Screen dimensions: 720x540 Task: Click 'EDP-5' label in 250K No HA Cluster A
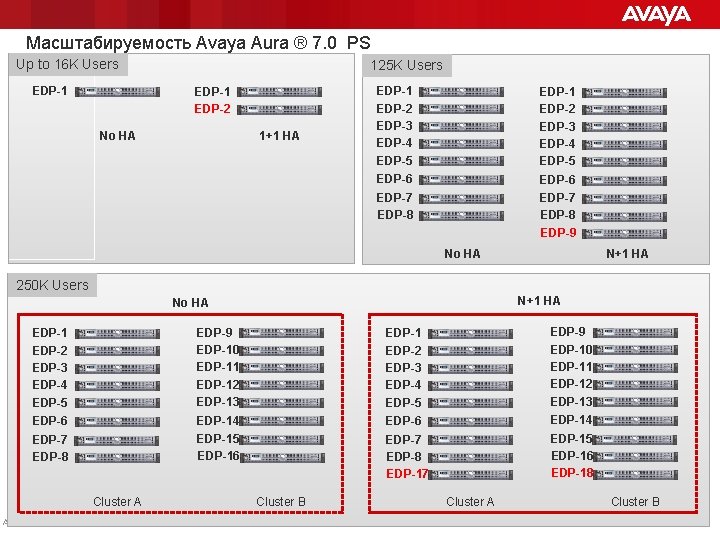tap(50, 403)
